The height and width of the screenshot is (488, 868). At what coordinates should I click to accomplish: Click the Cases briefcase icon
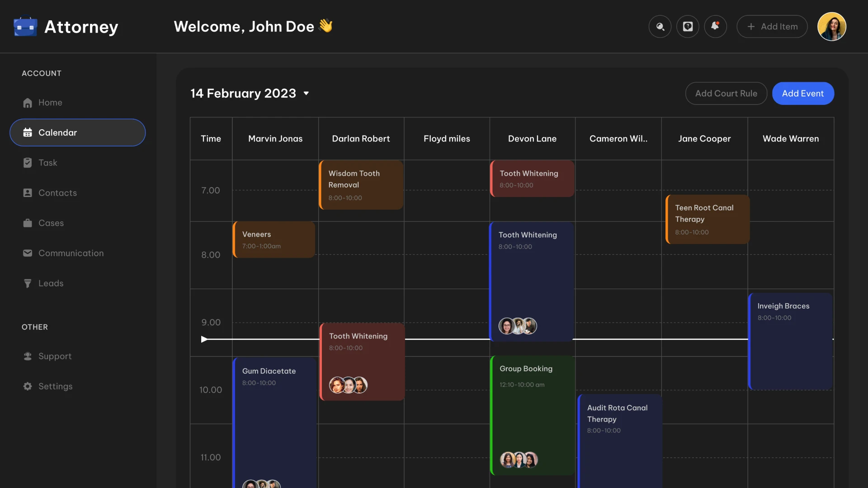[28, 223]
